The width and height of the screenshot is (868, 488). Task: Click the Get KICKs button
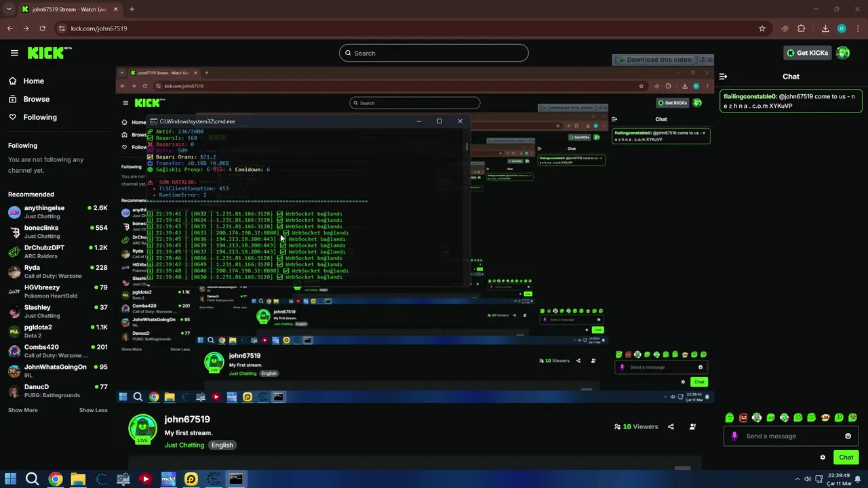[x=806, y=53]
